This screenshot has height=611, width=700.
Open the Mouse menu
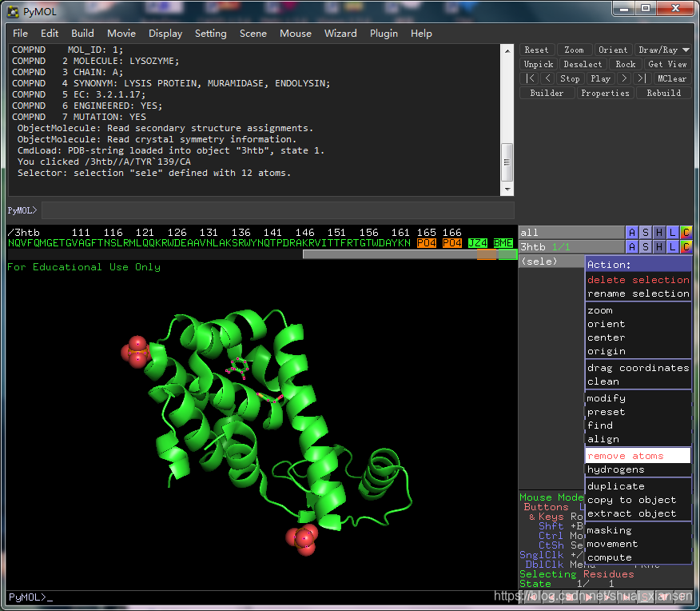click(296, 34)
